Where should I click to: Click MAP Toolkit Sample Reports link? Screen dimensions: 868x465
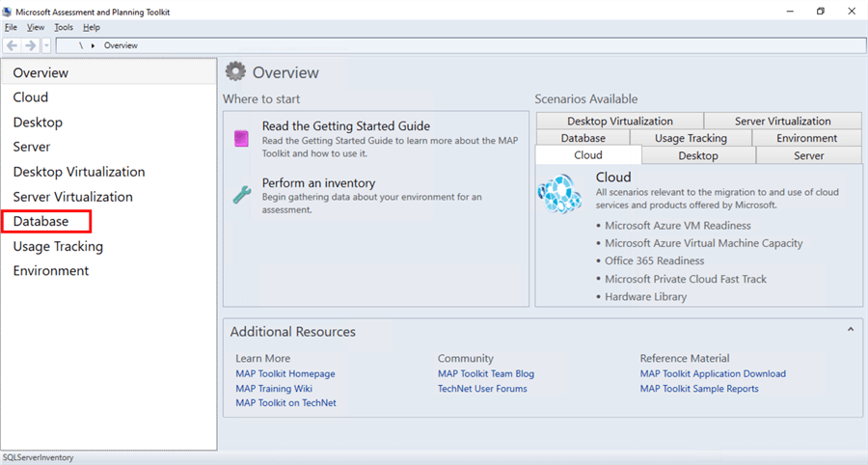(698, 389)
